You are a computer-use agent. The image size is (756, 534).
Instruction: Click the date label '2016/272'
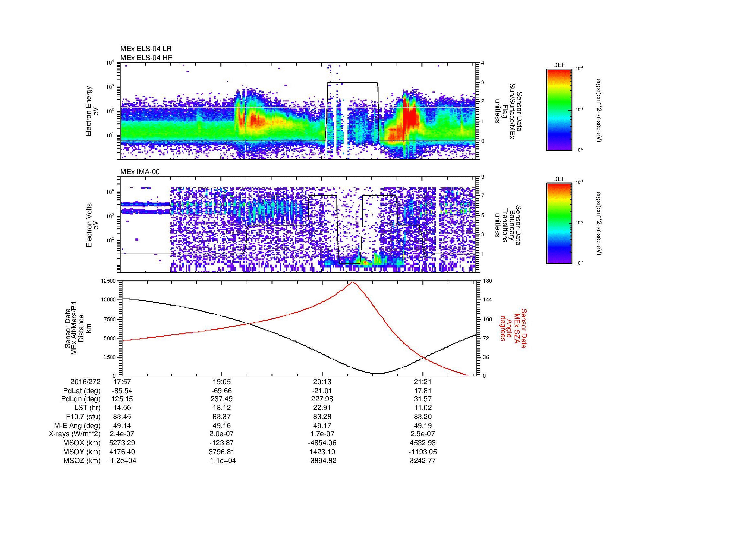click(x=85, y=382)
